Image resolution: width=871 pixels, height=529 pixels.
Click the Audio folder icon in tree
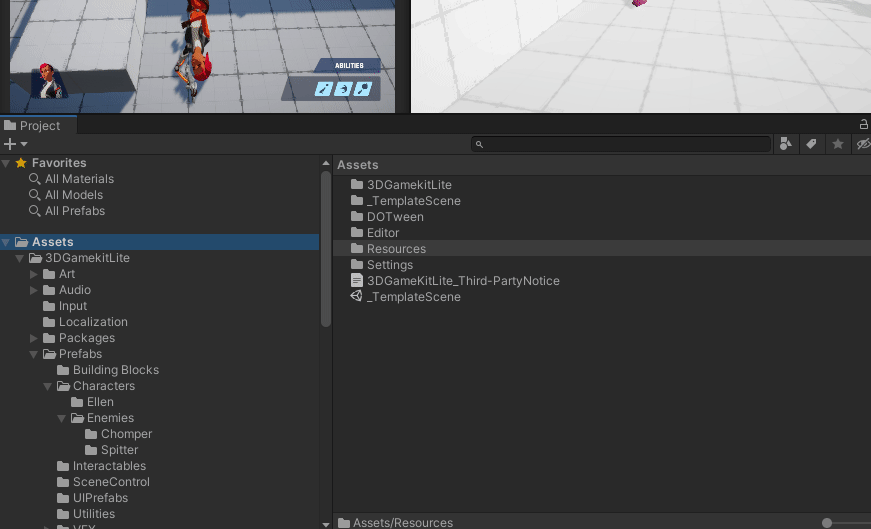click(49, 290)
